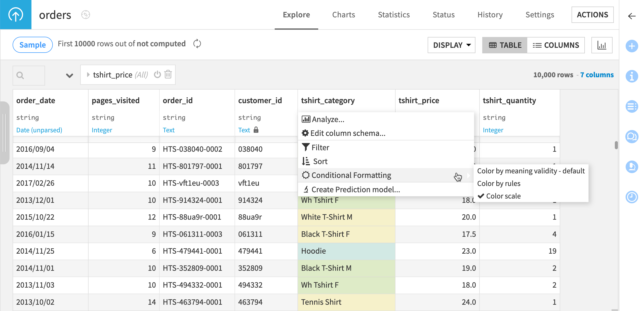Open the discussions bubble icon in sidebar

pyautogui.click(x=632, y=137)
